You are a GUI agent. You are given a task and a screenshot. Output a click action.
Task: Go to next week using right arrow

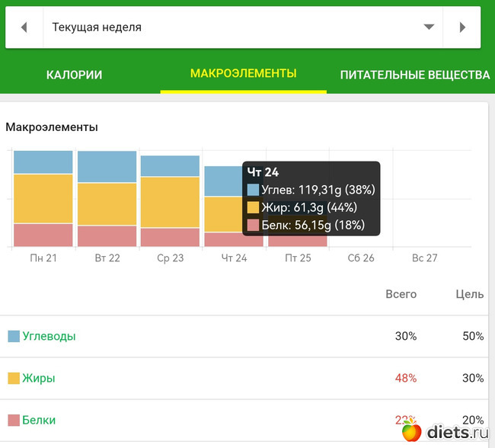(462, 27)
